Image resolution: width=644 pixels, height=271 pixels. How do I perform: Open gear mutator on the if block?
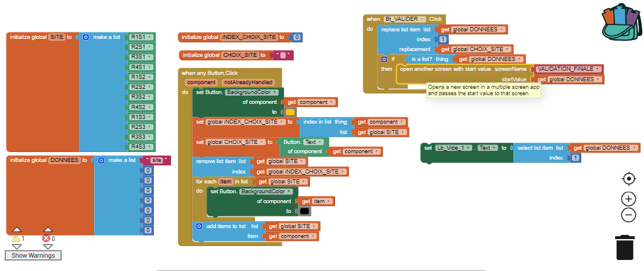tap(384, 59)
